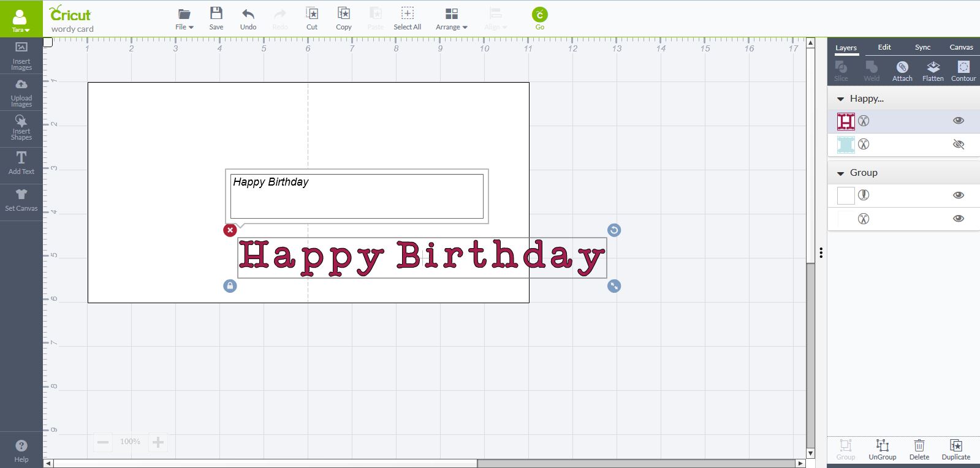
Task: Click the panel collapse dots handle
Action: (x=821, y=252)
